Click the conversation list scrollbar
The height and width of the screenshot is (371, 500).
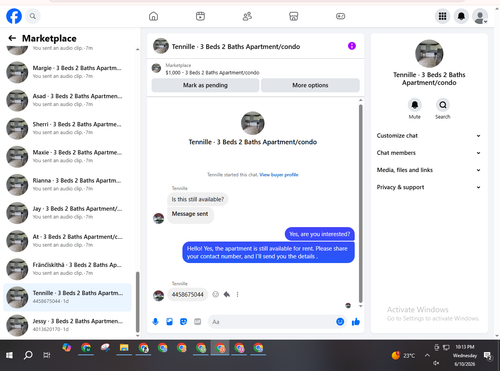(137, 302)
